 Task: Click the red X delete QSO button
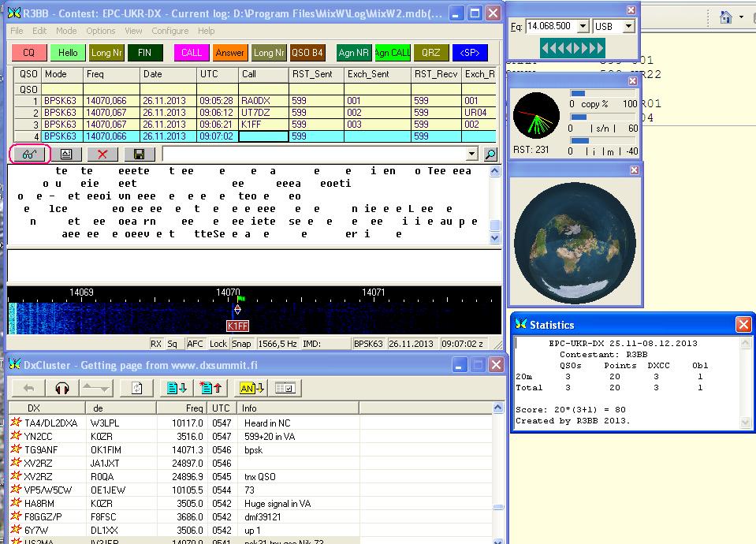point(102,155)
